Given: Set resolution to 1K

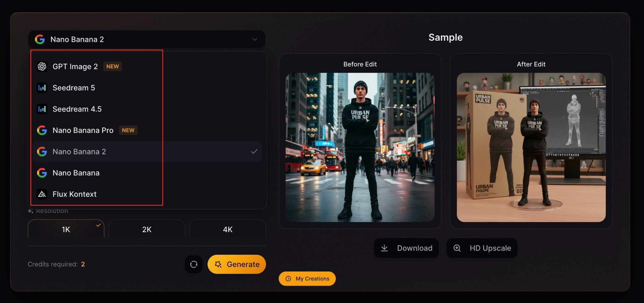Looking at the screenshot, I should (66, 229).
